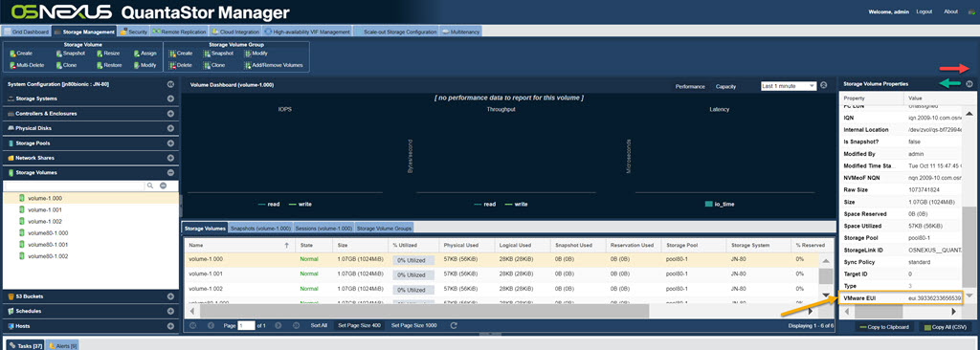Open High-availability VIF Management tab
The image size is (980, 350).
[x=307, y=32]
